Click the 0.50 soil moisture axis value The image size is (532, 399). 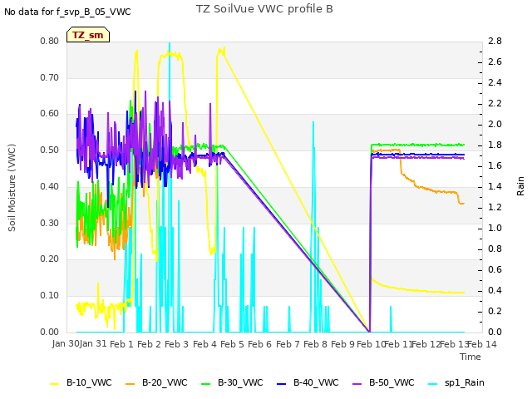[50, 150]
